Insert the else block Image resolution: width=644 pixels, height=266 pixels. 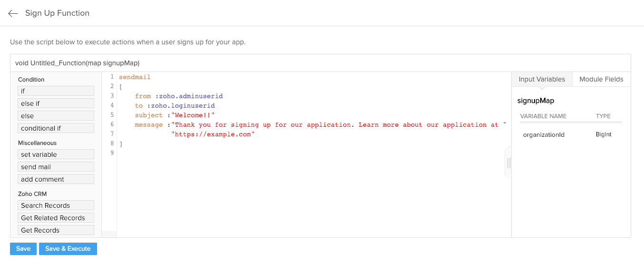[56, 116]
